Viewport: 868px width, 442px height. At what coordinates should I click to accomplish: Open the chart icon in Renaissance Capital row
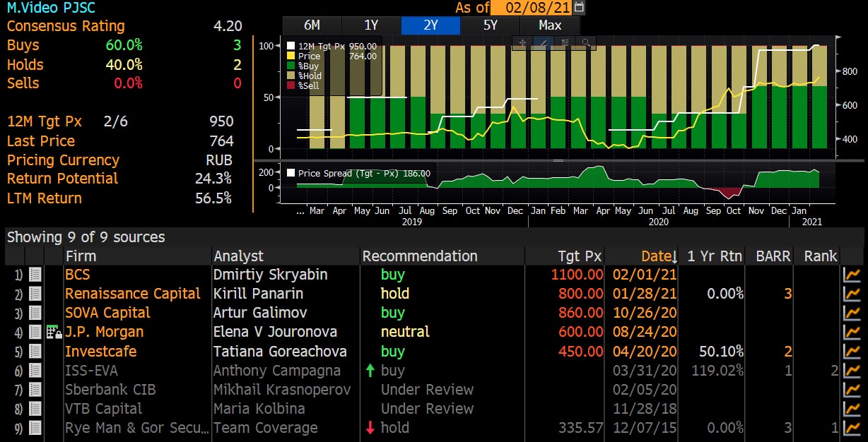[852, 294]
